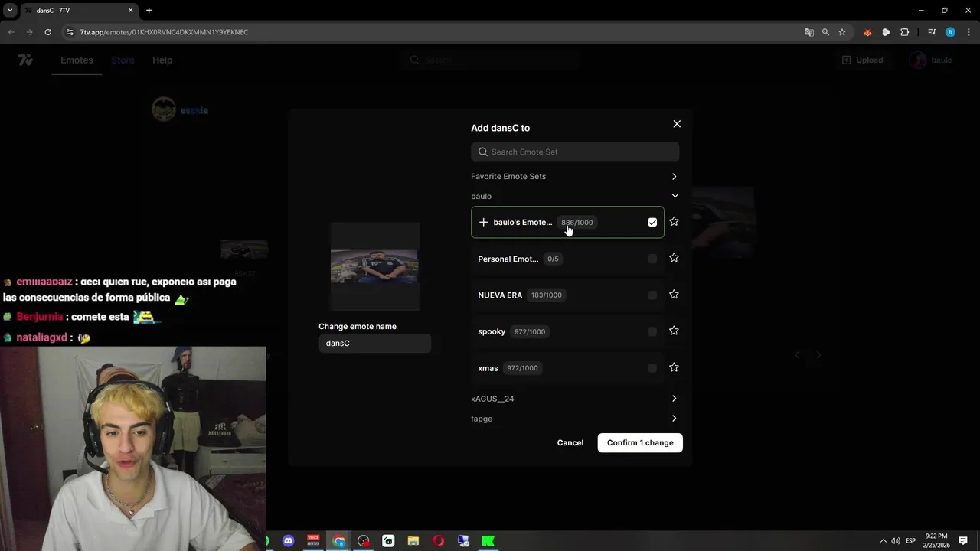The image size is (980, 551).
Task: Bookmark this page with the star icon
Action: point(842,32)
